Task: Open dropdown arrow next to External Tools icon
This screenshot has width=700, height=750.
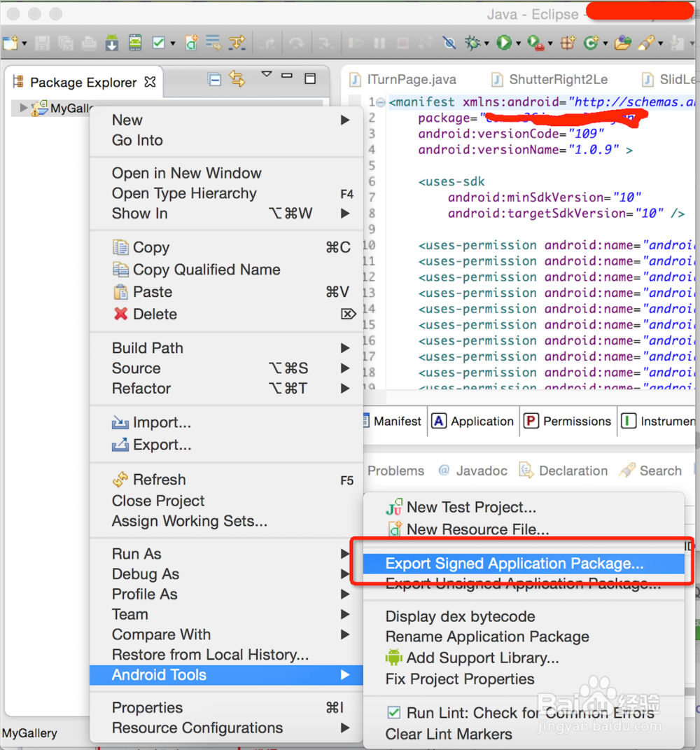Action: 550,43
